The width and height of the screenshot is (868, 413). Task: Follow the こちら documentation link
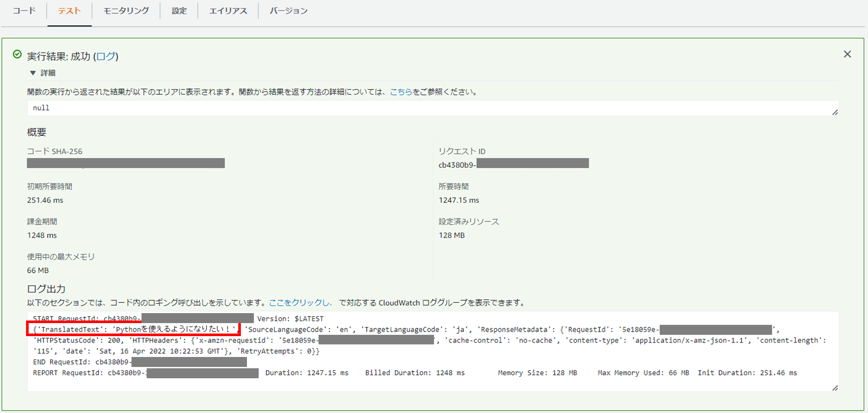click(401, 92)
